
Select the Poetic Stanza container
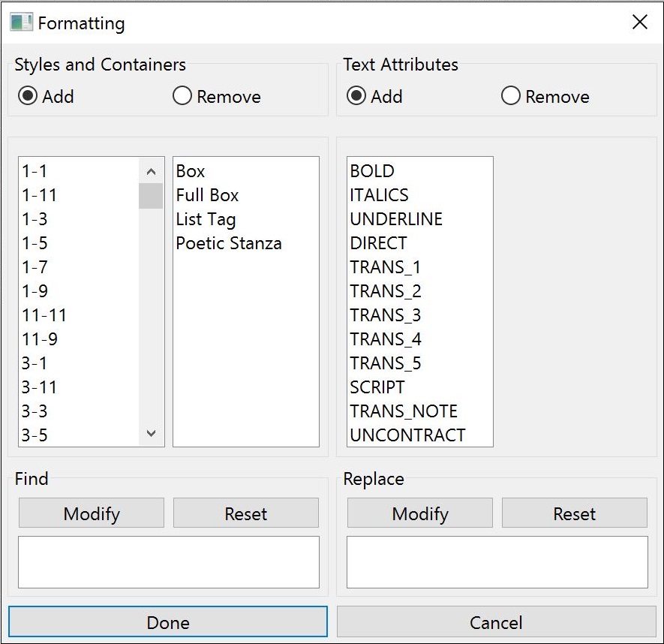click(229, 243)
